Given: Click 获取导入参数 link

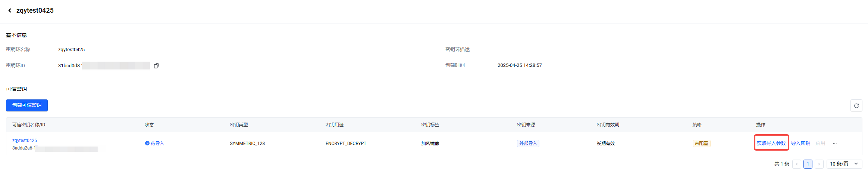Looking at the screenshot, I should 771,143.
